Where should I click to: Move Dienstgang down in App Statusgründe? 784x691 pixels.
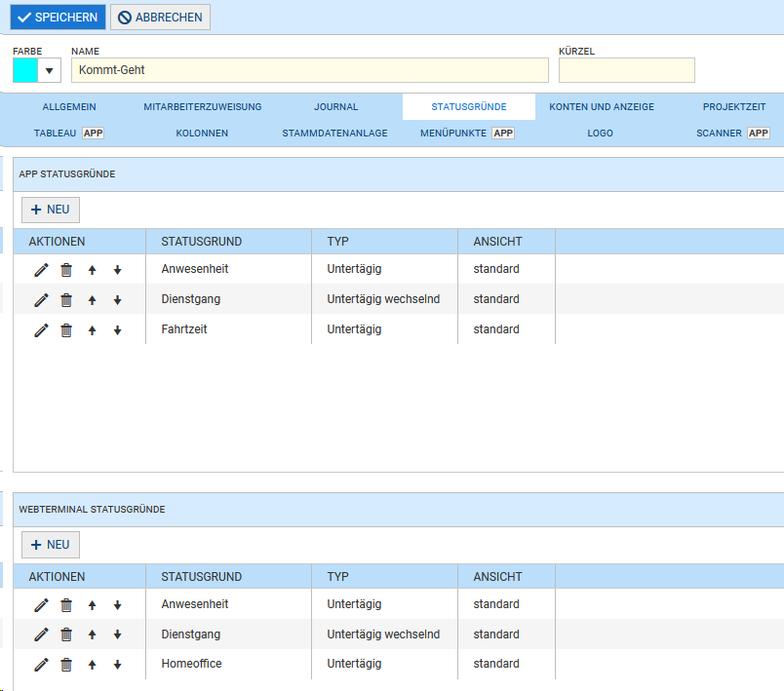click(x=117, y=300)
